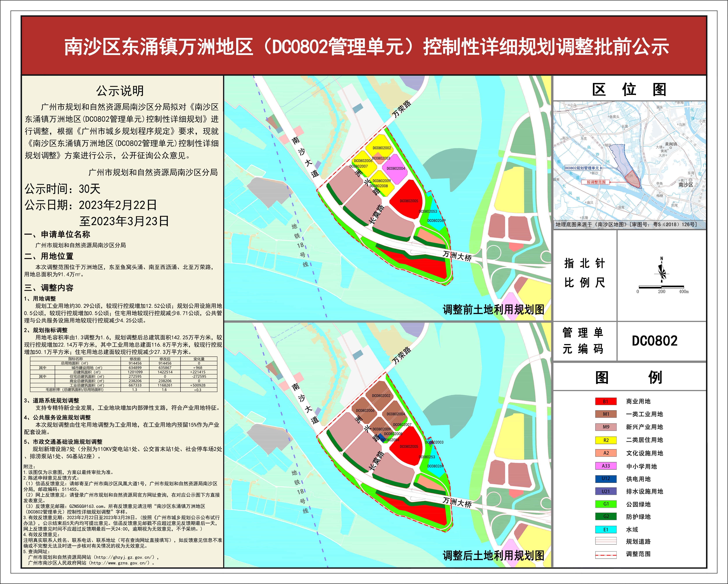Click the 图例 legend heading
This screenshot has height=584, width=728.
tap(629, 377)
